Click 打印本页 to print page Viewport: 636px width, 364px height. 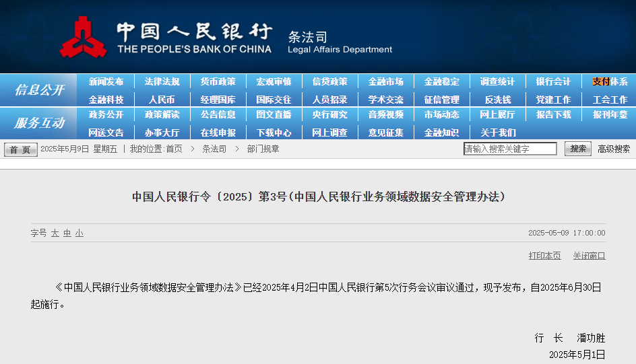[x=545, y=256]
